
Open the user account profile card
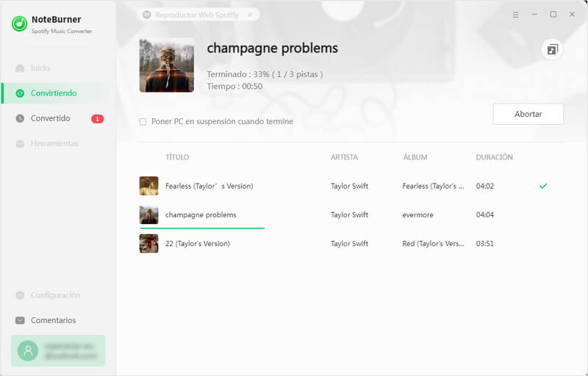click(58, 350)
